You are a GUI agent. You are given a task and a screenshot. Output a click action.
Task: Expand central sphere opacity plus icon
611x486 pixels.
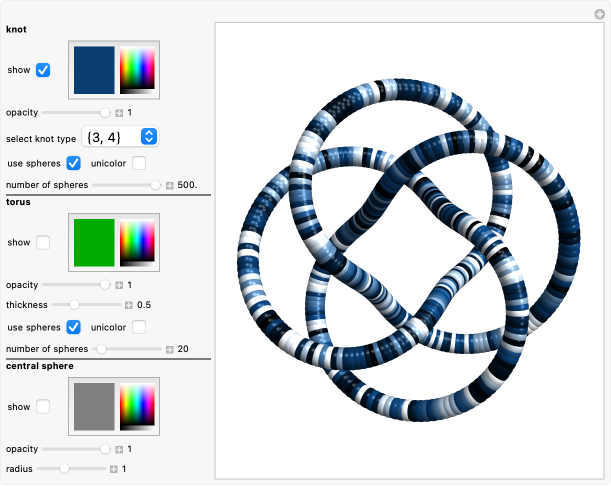point(119,450)
